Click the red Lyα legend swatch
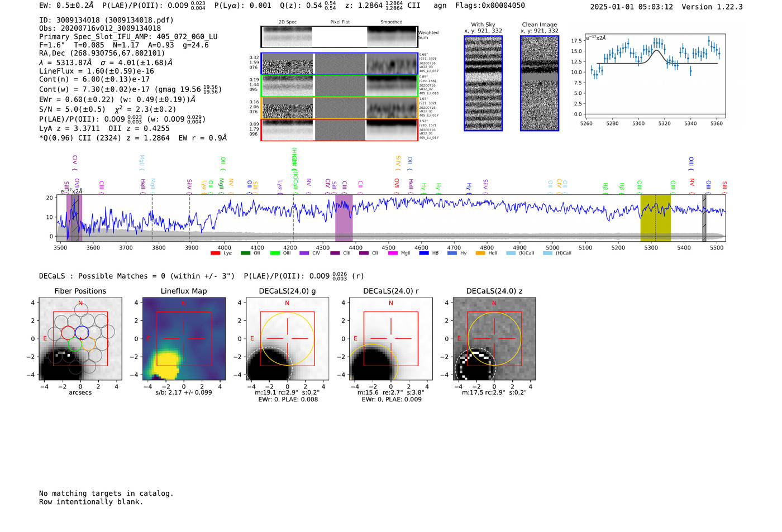This screenshot has width=782, height=532. click(x=215, y=253)
